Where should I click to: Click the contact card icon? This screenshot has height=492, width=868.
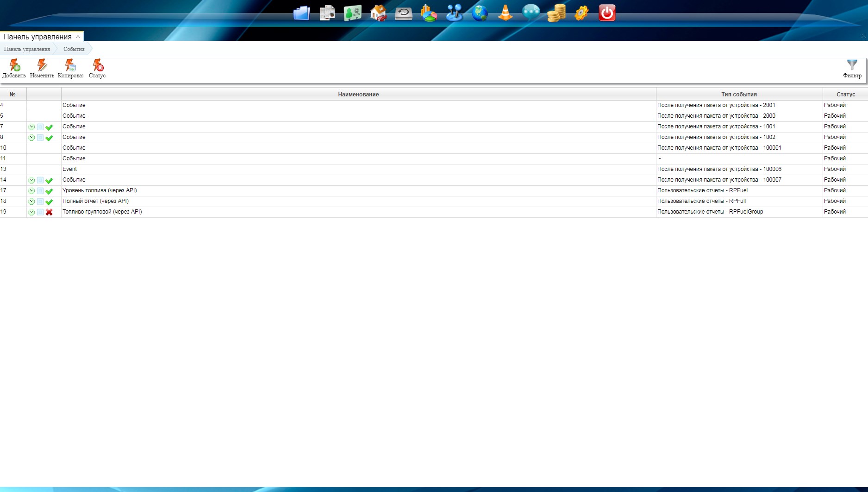click(352, 13)
